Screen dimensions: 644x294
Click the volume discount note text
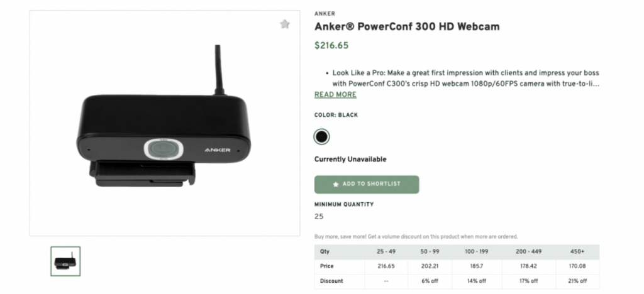(x=416, y=237)
